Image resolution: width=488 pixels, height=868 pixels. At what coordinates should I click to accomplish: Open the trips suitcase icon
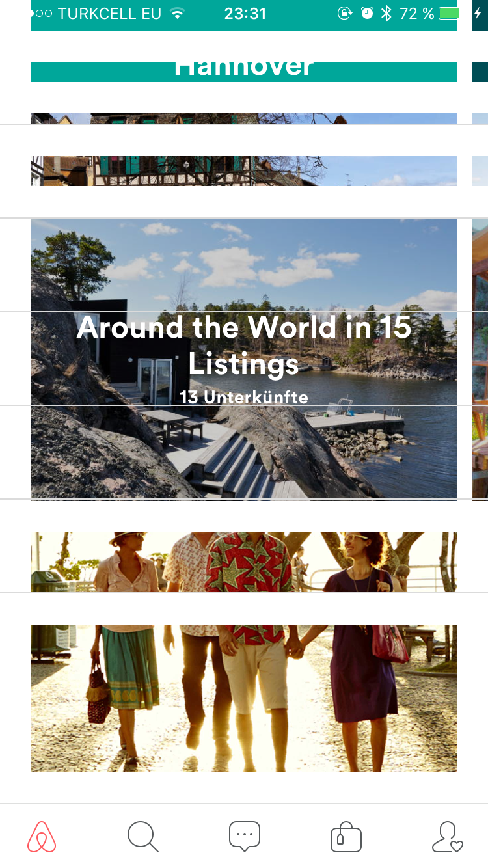click(x=346, y=837)
